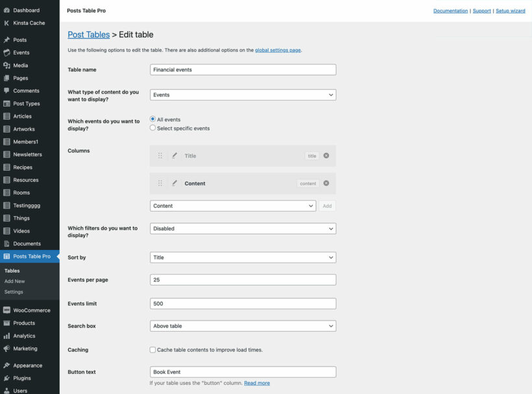The width and height of the screenshot is (532, 394).
Task: Choose Select specific events option
Action: tap(152, 128)
